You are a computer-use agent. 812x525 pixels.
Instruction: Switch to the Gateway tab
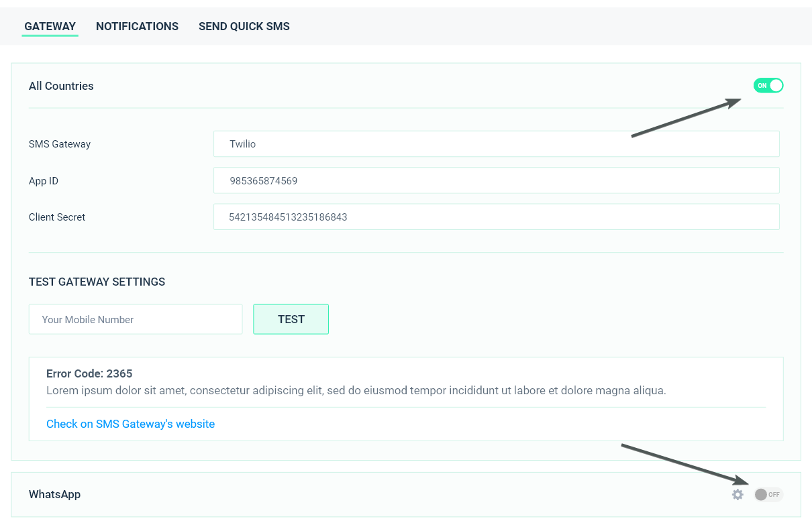[50, 27]
